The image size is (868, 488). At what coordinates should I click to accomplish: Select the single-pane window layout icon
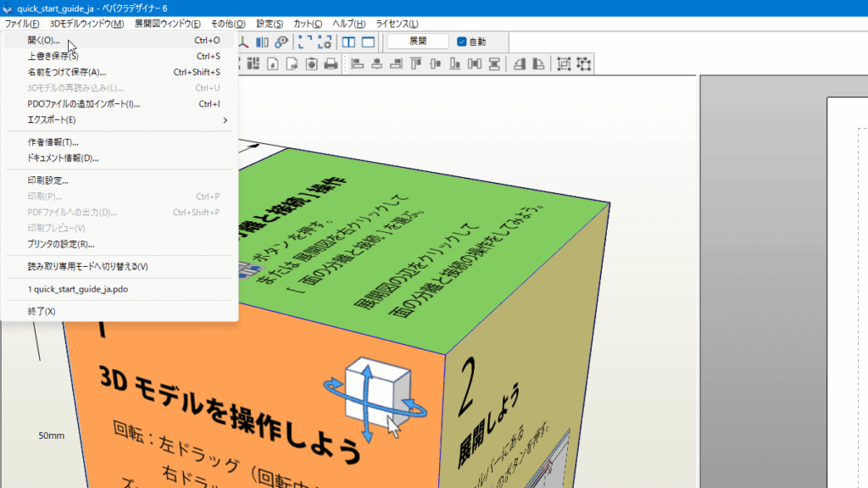coord(368,42)
